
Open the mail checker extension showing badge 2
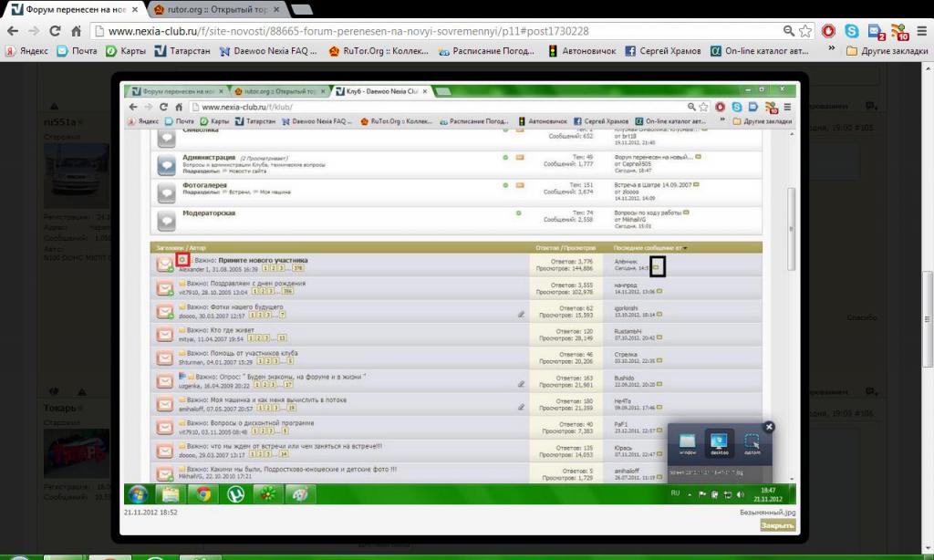pos(875,32)
